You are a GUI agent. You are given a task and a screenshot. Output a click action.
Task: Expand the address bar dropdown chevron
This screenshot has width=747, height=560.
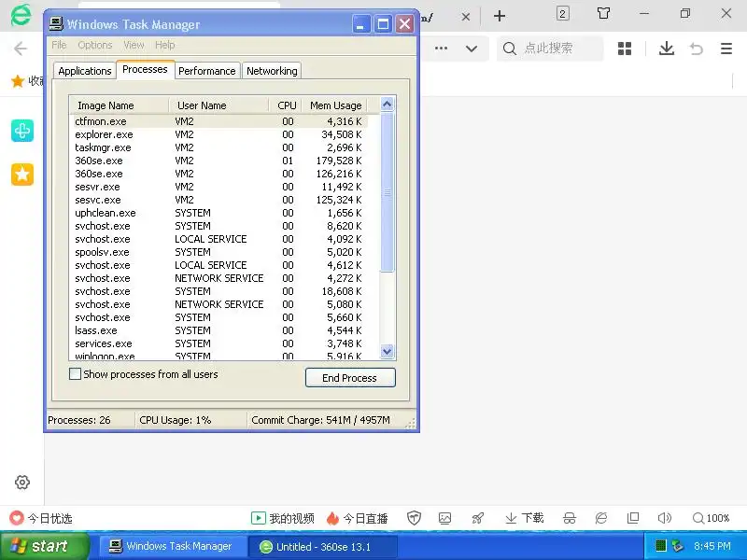(472, 49)
